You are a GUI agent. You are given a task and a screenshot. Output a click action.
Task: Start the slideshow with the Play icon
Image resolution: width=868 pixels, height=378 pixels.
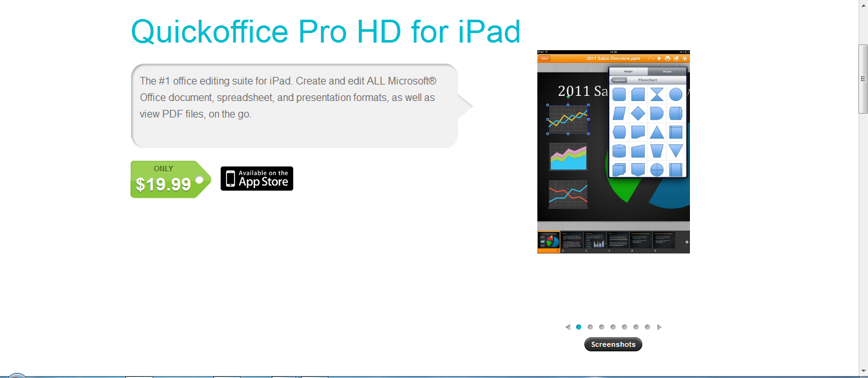pyautogui.click(x=659, y=58)
